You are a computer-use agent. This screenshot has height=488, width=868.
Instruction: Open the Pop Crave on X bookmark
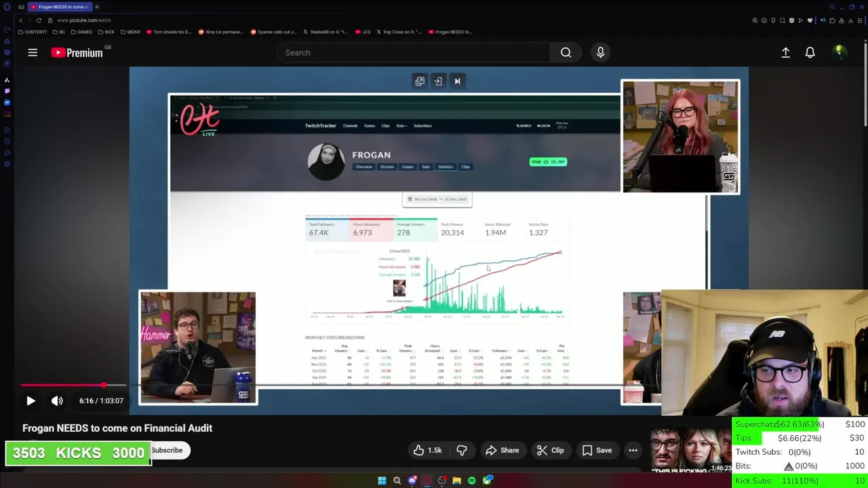398,32
